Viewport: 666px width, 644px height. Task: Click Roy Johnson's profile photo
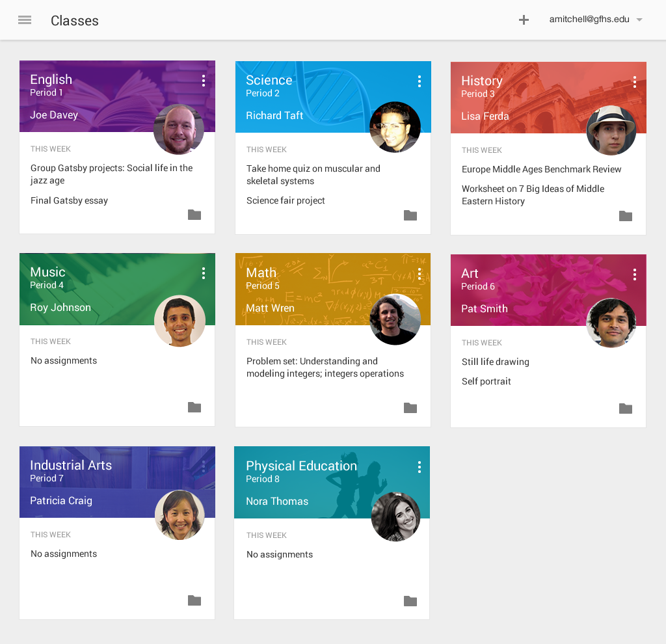click(x=180, y=321)
